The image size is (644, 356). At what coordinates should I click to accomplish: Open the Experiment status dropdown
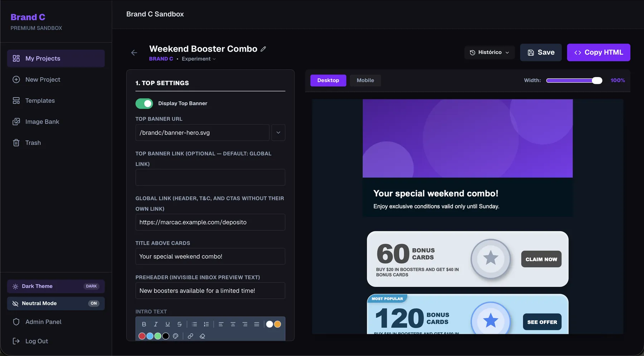click(x=199, y=59)
